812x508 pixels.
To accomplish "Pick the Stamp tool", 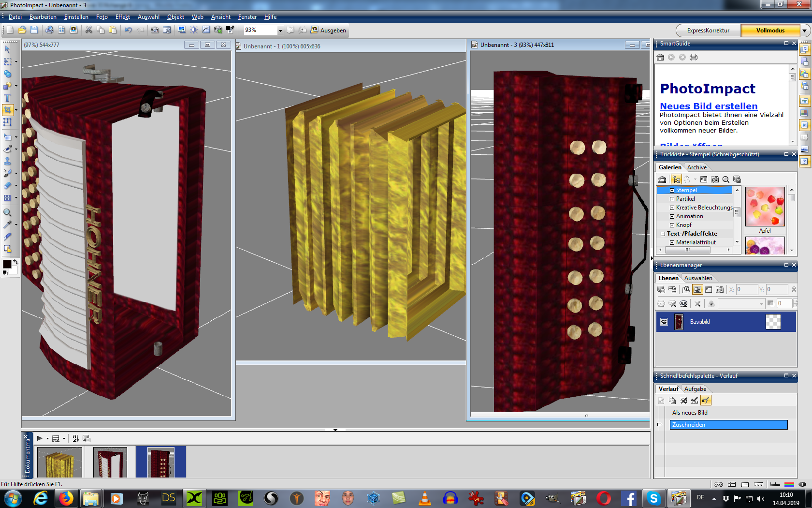I will point(7,161).
